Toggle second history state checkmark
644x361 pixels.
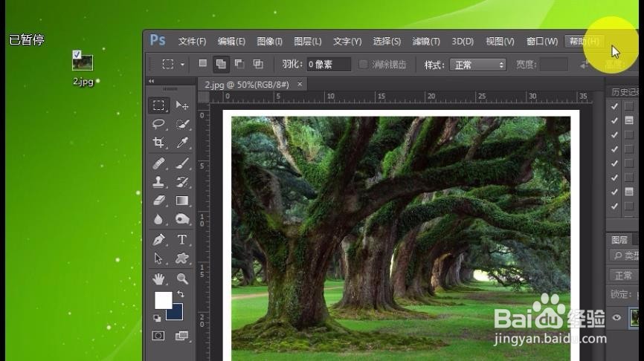pos(614,120)
